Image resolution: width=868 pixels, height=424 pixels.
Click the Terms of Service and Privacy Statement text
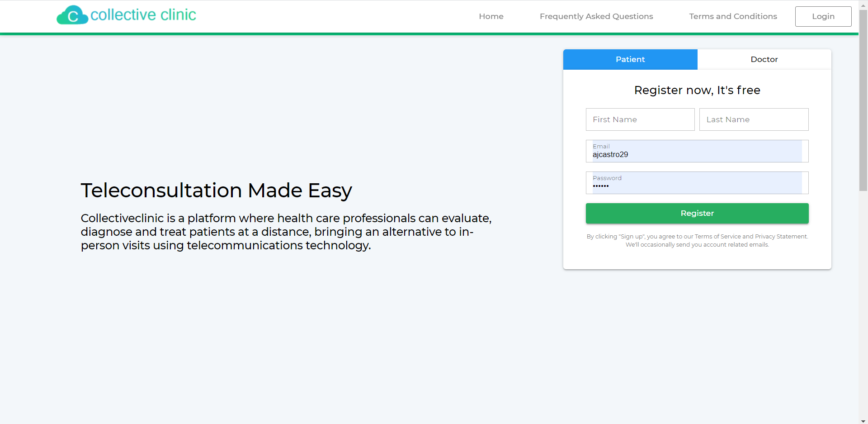(x=751, y=237)
